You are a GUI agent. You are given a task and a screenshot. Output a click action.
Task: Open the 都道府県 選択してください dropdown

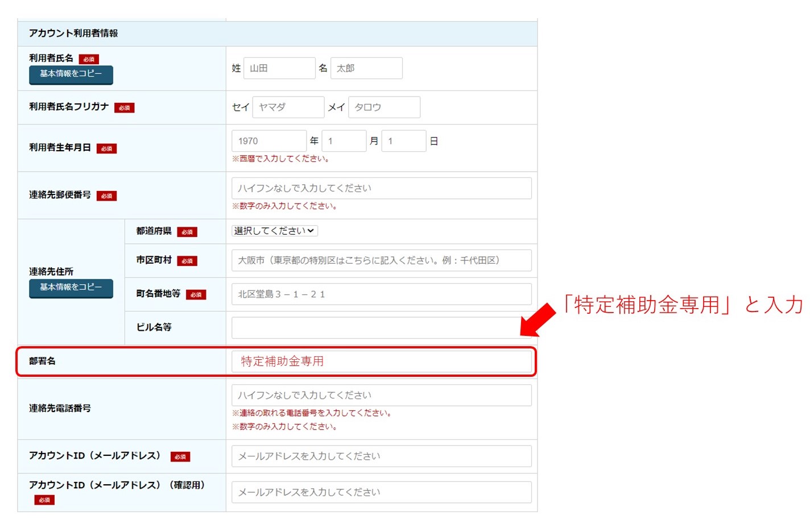274,231
